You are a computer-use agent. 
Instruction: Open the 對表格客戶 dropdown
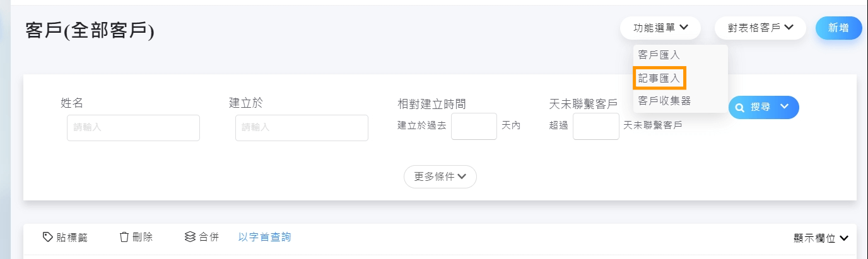click(759, 28)
